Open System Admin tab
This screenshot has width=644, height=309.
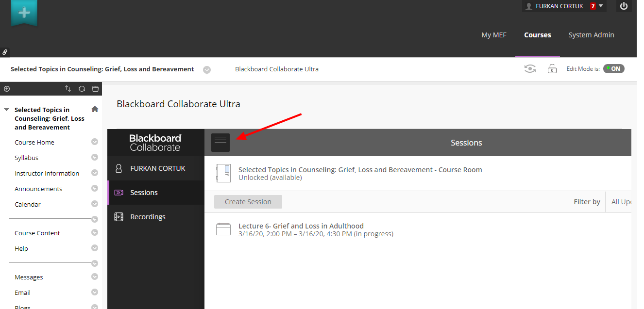(591, 35)
